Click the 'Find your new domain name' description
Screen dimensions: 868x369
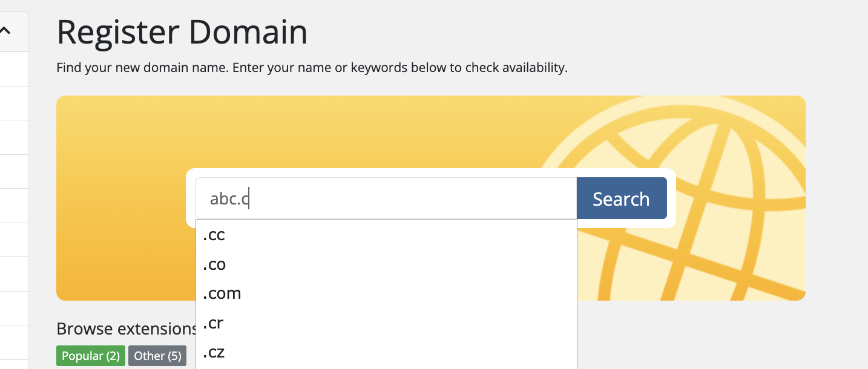tap(312, 68)
